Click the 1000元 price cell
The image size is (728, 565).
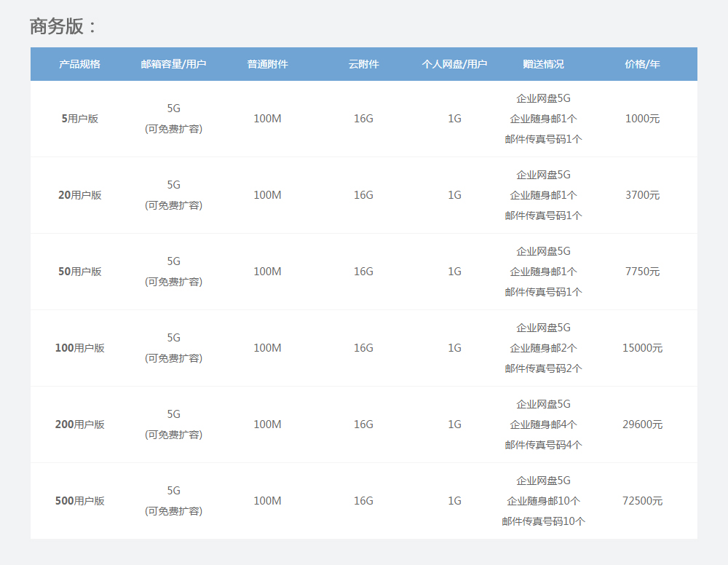643,119
